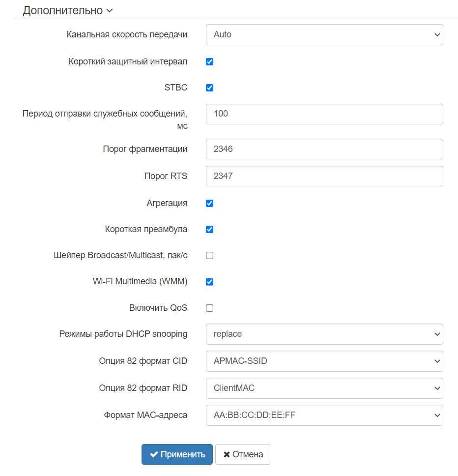This screenshot has width=458, height=476.
Task: Enable Шейпер Broadcast/Multicast checkbox
Action: (209, 256)
